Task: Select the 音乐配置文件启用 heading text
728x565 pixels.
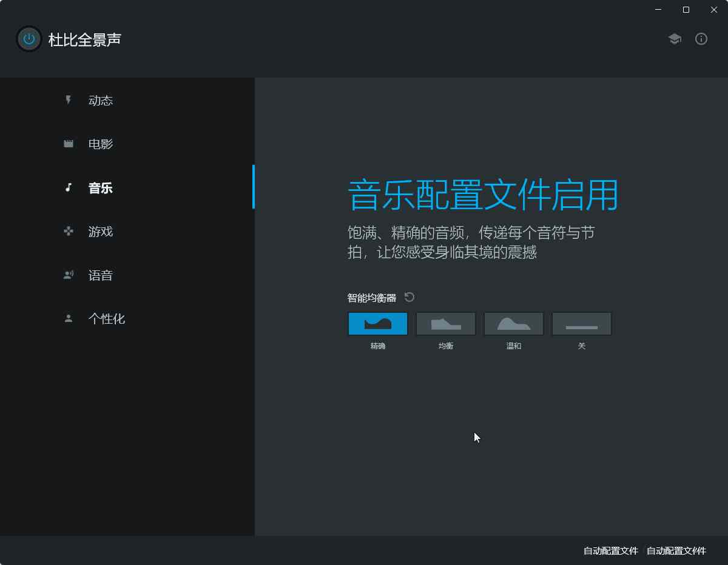Action: pyautogui.click(x=484, y=193)
